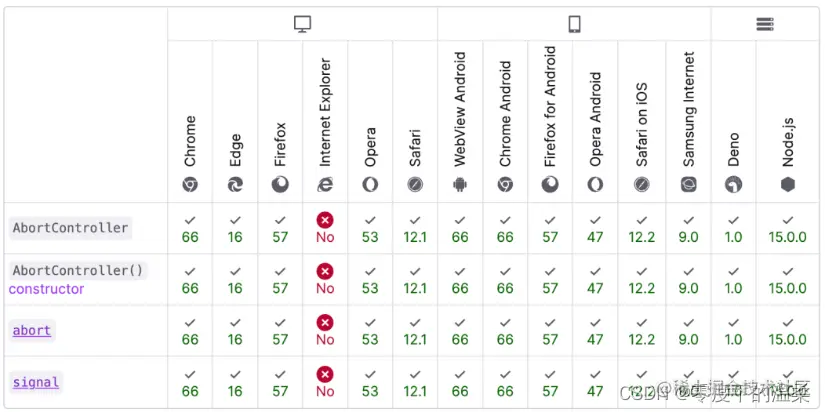The image size is (825, 412).
Task: Click the Internet Explorer logo
Action: pos(325,184)
